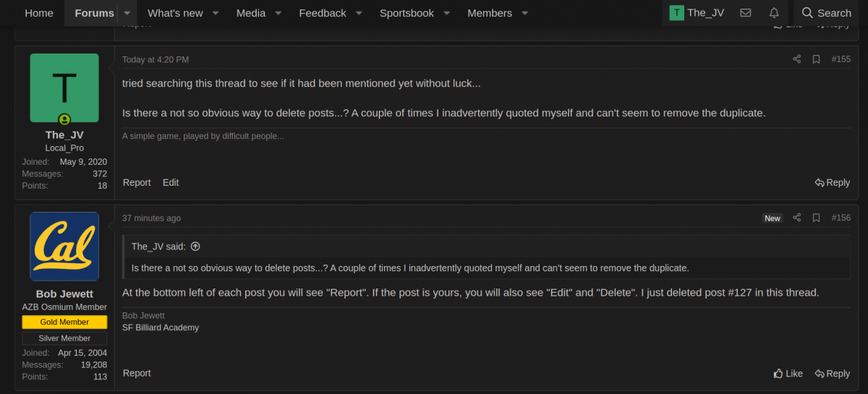Toggle bookmark on post #155

(816, 59)
